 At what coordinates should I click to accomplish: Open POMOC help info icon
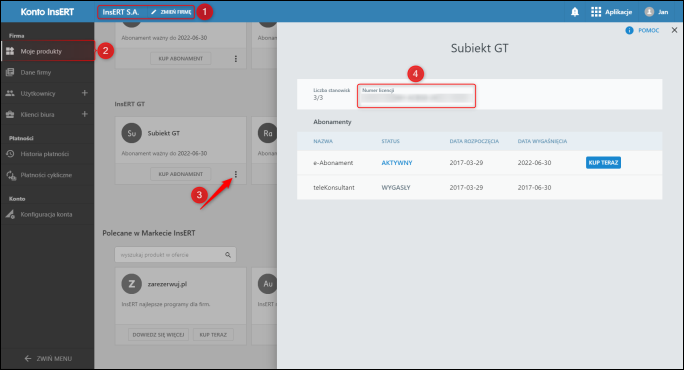629,30
